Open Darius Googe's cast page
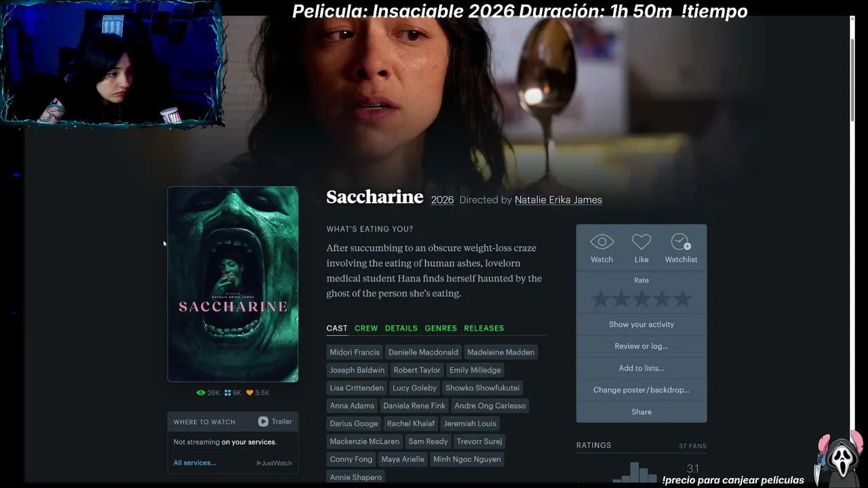 [354, 424]
